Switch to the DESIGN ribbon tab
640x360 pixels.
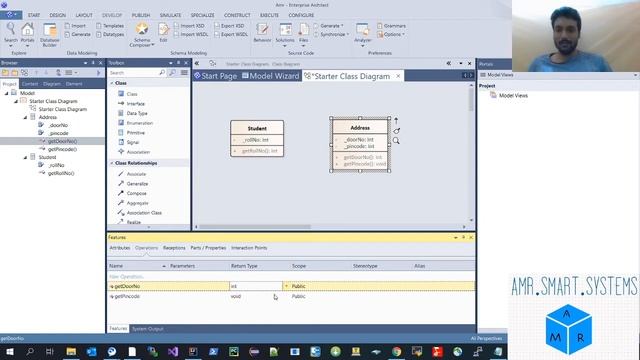[x=58, y=15]
